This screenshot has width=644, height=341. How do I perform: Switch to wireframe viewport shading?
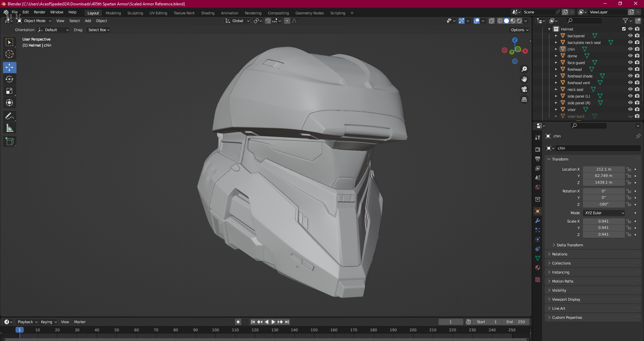[x=500, y=21]
